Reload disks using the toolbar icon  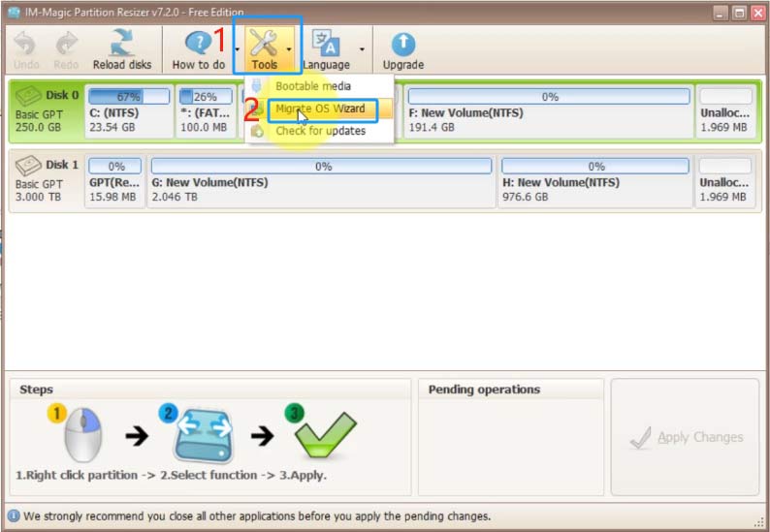point(122,44)
